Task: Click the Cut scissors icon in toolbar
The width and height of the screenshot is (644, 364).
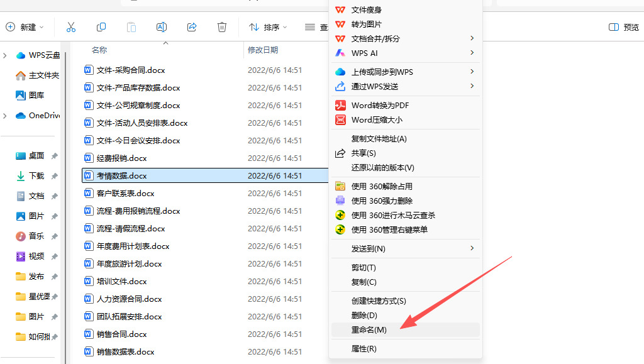Action: (x=71, y=27)
